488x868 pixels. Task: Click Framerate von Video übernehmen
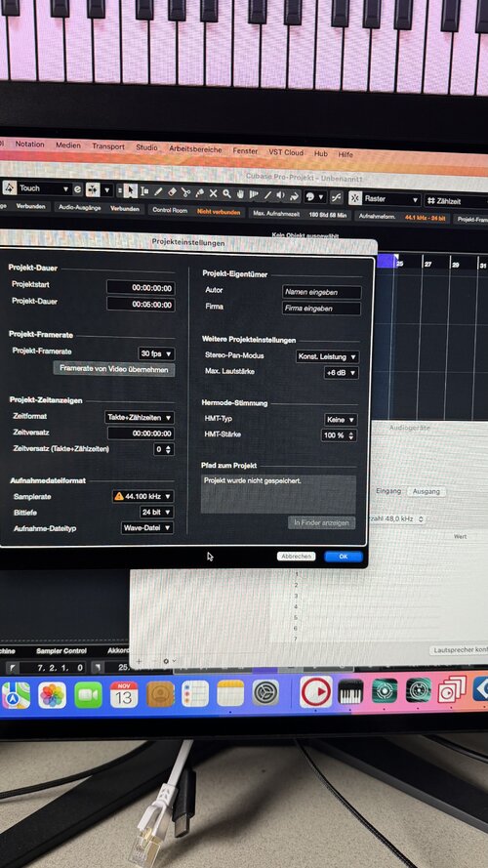(x=114, y=369)
